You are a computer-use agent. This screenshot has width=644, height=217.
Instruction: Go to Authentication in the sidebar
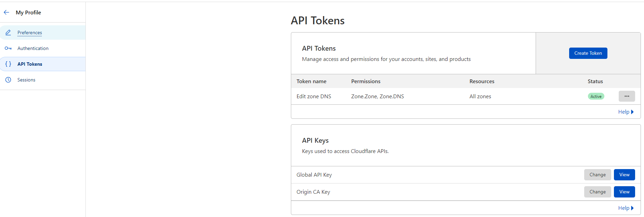[33, 48]
